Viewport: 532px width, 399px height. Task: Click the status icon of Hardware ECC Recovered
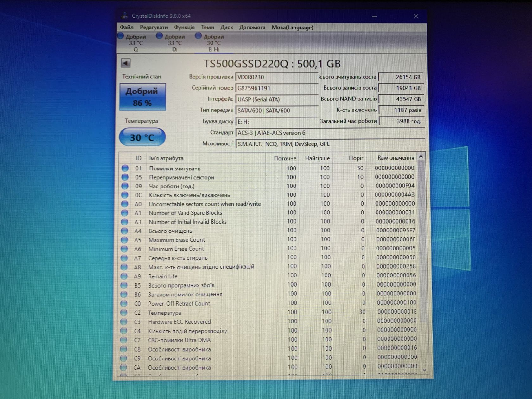point(124,322)
